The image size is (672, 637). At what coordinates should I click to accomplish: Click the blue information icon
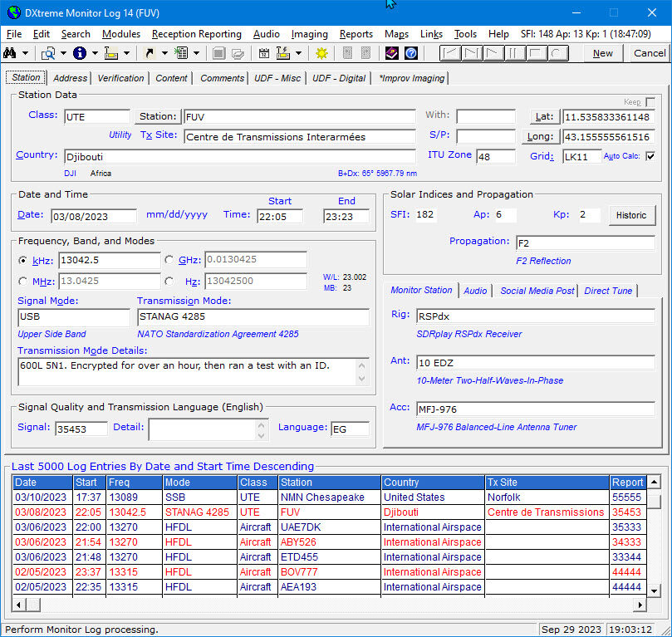pos(80,53)
